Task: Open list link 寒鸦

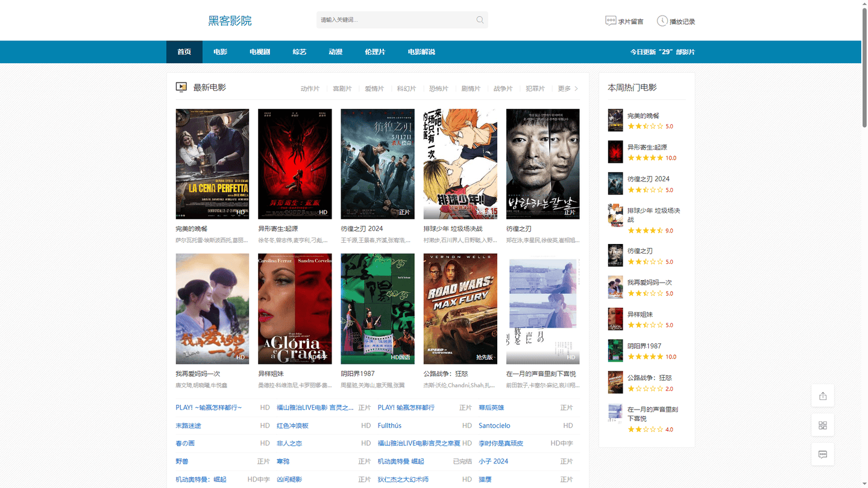Action: pos(283,461)
